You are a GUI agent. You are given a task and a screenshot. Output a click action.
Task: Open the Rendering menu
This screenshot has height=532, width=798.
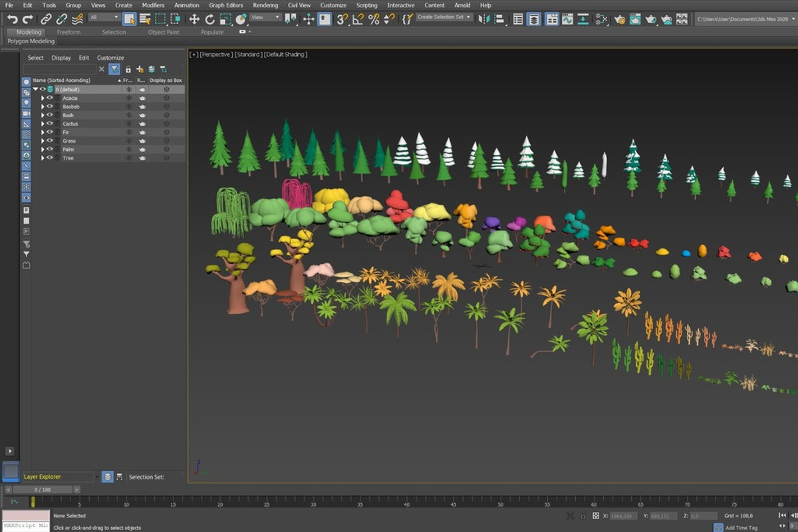point(265,5)
